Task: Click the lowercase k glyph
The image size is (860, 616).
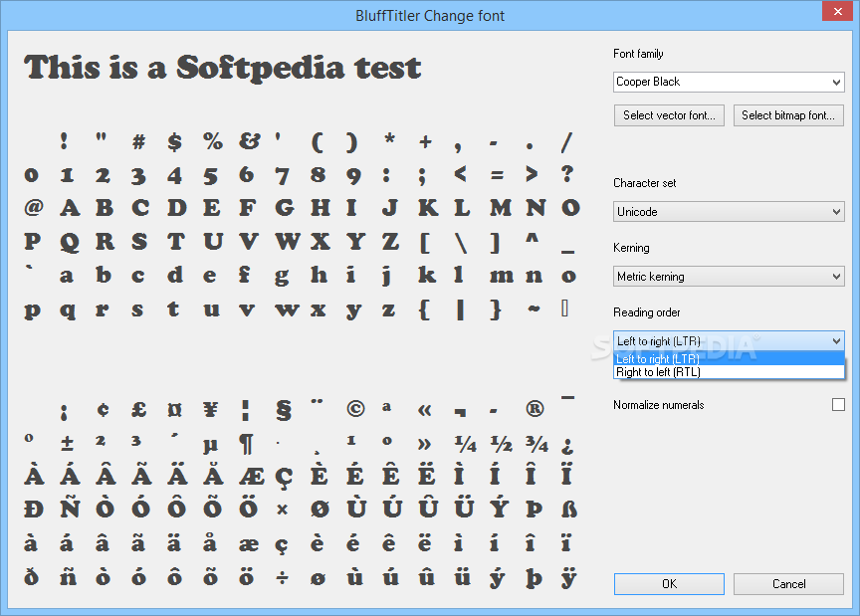Action: [x=427, y=275]
